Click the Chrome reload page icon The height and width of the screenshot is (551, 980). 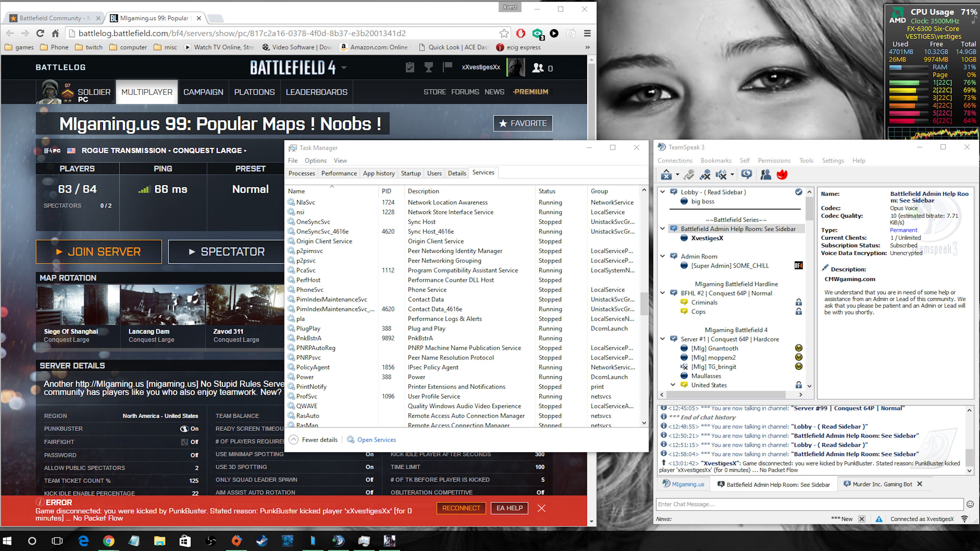click(x=40, y=33)
